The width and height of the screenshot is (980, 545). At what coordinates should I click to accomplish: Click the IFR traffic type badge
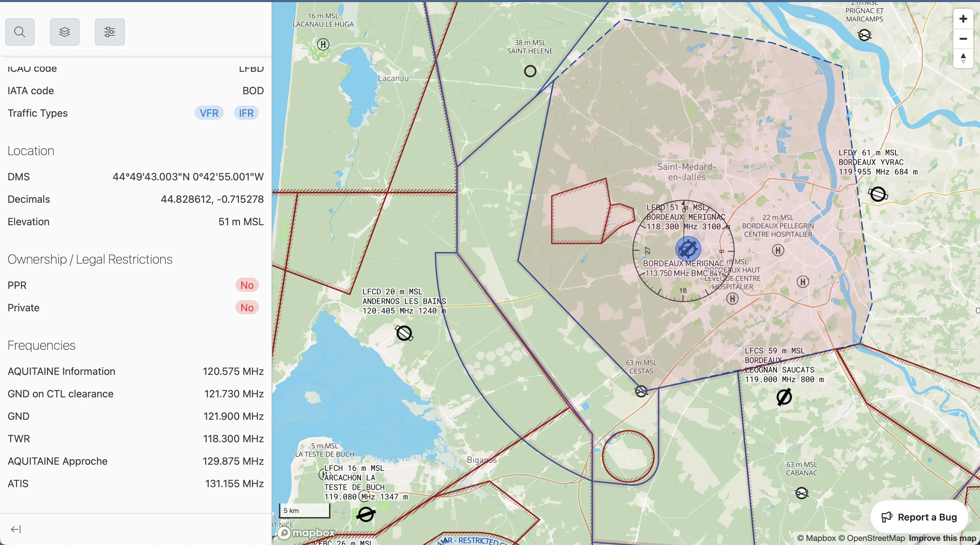pyautogui.click(x=246, y=113)
